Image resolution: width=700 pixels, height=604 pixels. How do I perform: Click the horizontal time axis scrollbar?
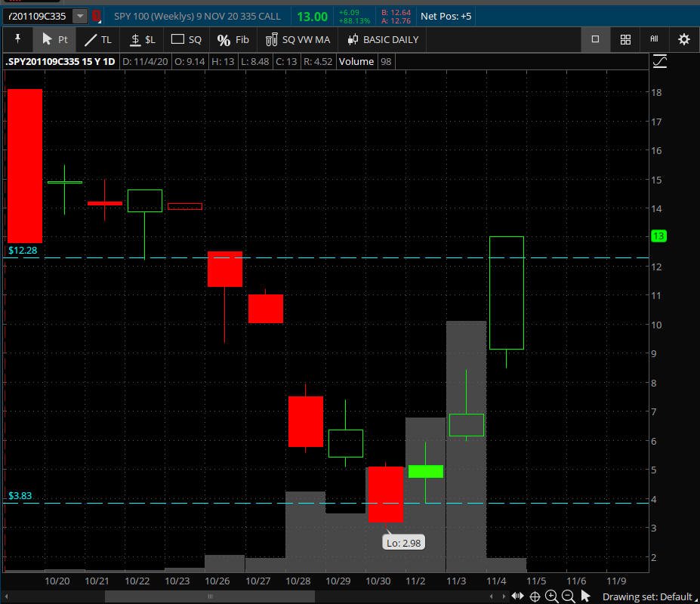pyautogui.click(x=209, y=596)
